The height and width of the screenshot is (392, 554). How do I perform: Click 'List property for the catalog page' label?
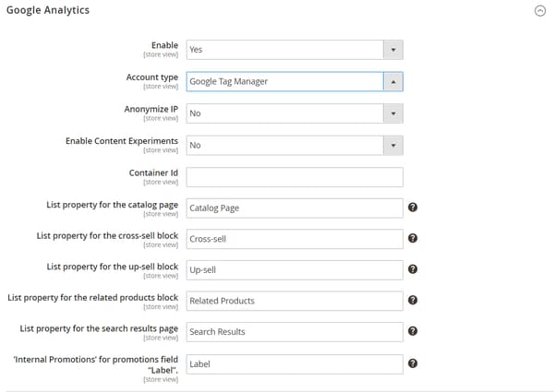[x=113, y=205]
